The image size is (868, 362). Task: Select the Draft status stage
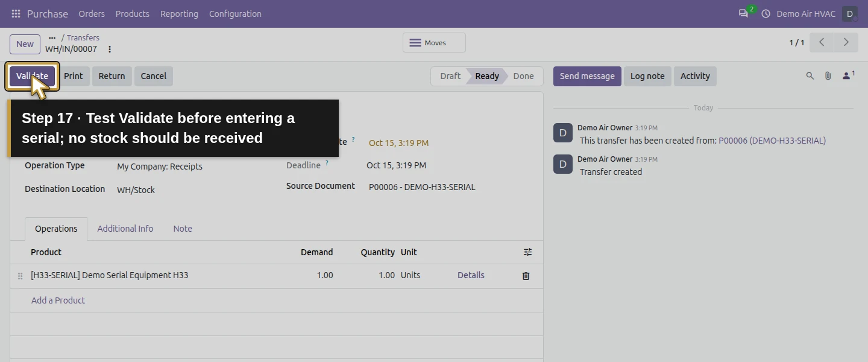pyautogui.click(x=450, y=76)
